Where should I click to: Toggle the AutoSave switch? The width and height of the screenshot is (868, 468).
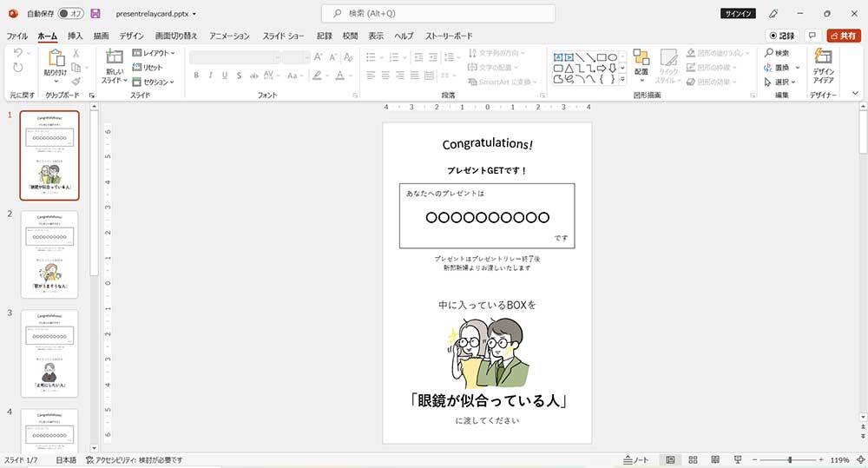[x=70, y=13]
